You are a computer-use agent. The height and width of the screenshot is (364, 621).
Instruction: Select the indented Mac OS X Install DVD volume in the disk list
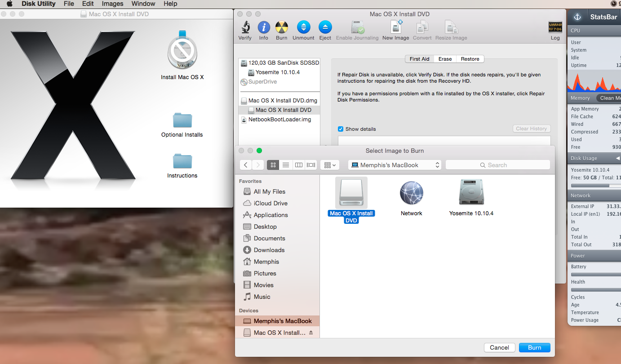point(279,110)
